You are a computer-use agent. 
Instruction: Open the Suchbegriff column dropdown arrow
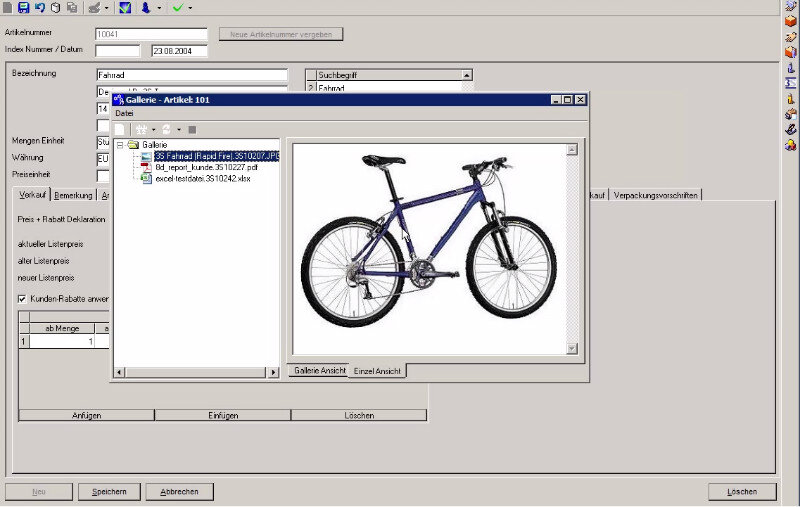tap(466, 75)
